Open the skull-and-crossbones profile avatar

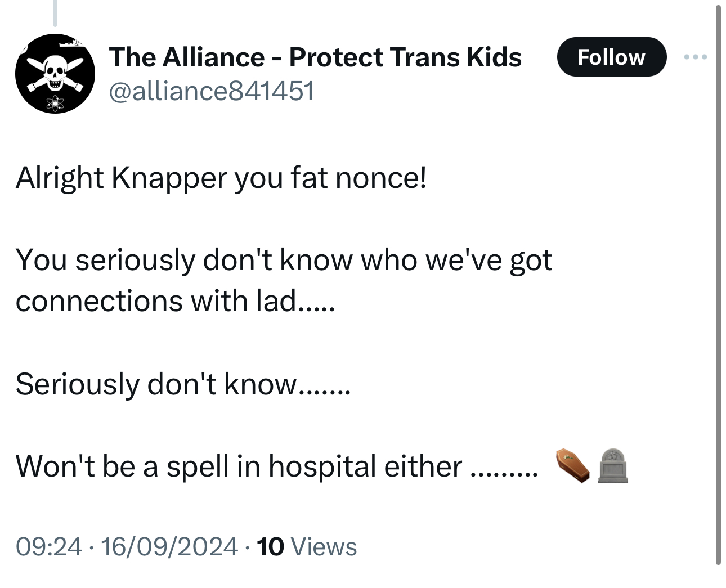55,74
